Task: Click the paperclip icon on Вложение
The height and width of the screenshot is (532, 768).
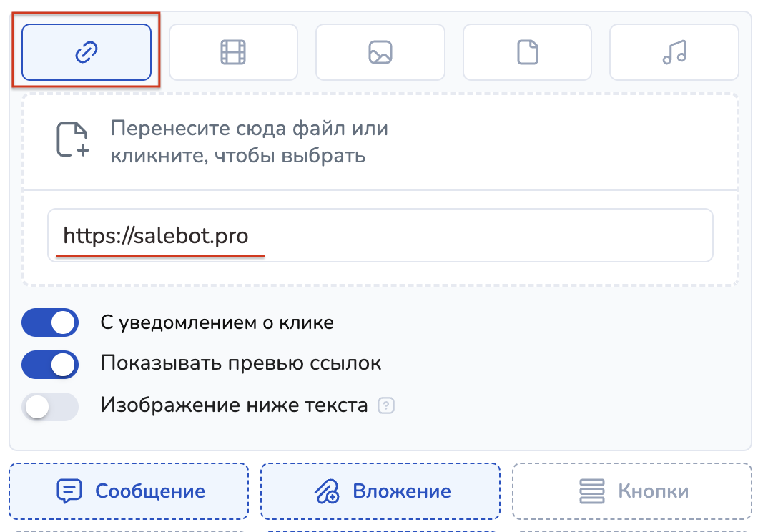Action: click(326, 491)
